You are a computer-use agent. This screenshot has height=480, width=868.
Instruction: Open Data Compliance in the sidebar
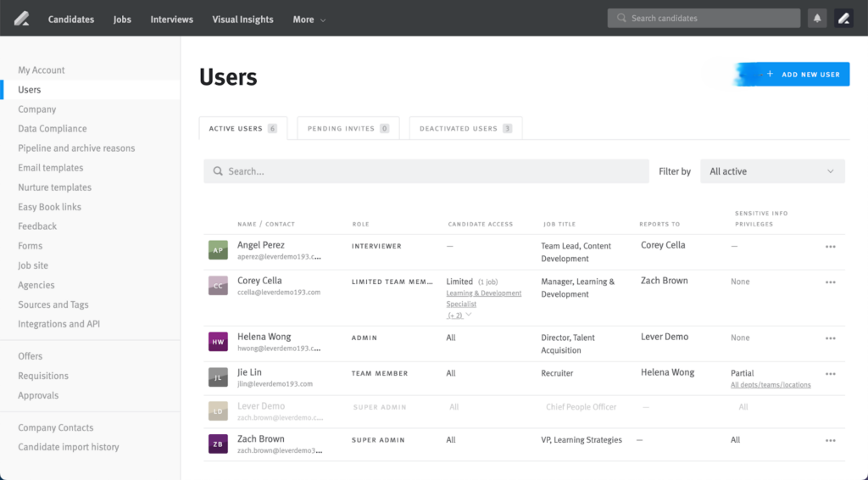[x=52, y=128]
